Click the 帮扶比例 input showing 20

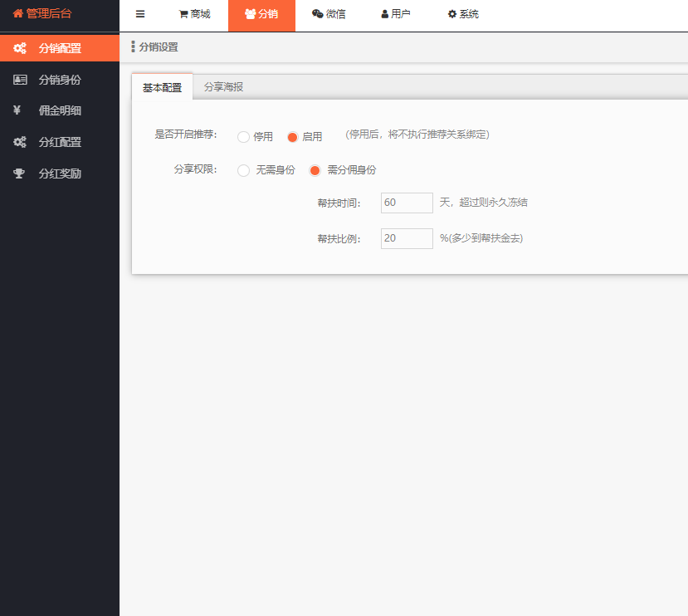tap(406, 238)
